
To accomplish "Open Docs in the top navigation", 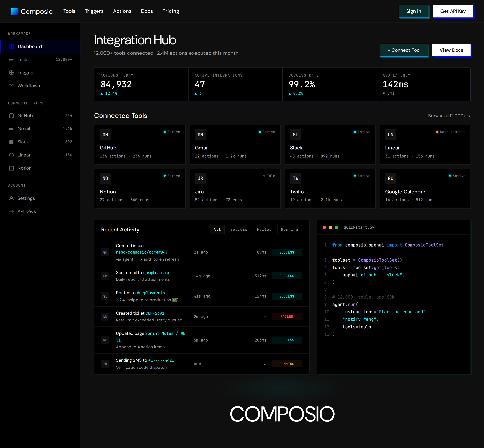I will [x=147, y=11].
